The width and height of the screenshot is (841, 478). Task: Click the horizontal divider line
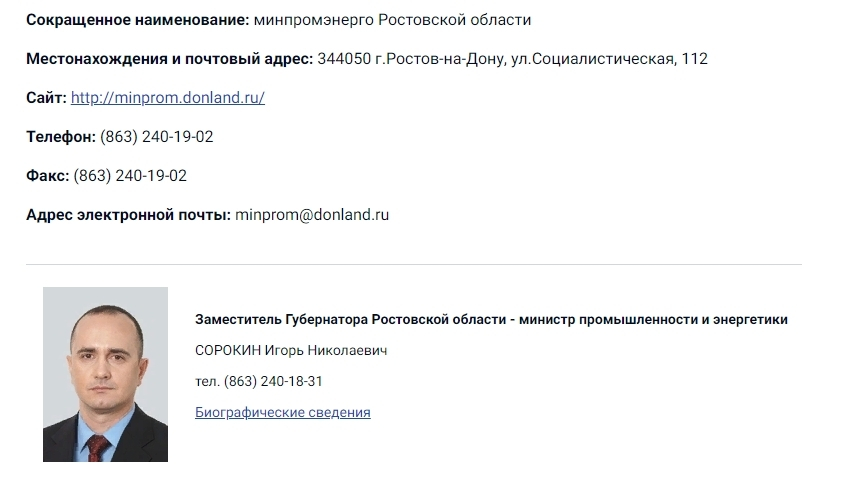pos(413,265)
